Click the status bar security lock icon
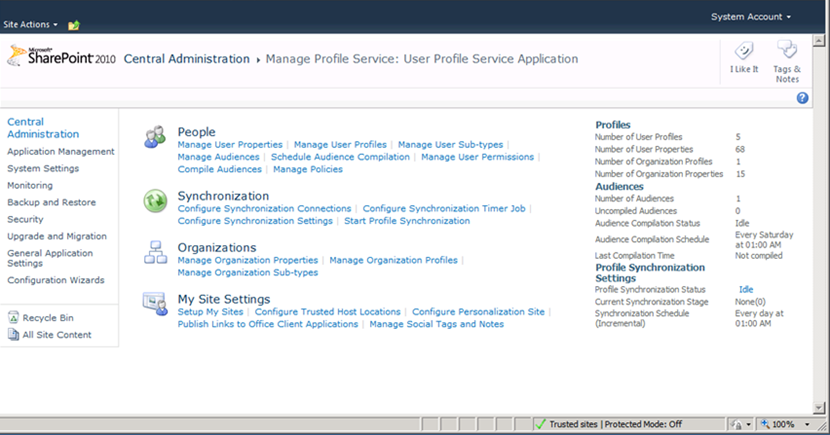This screenshot has width=830, height=435. [736, 424]
